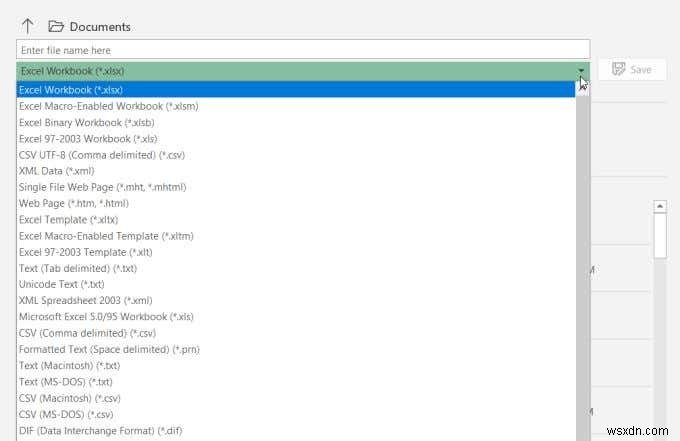Select Text (Macintosh) (*.txt)

(x=296, y=366)
